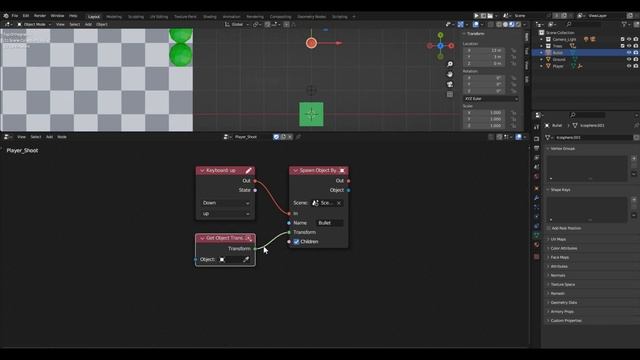Toggle Add Rest Position checkbox
The width and height of the screenshot is (640, 360).
[549, 228]
